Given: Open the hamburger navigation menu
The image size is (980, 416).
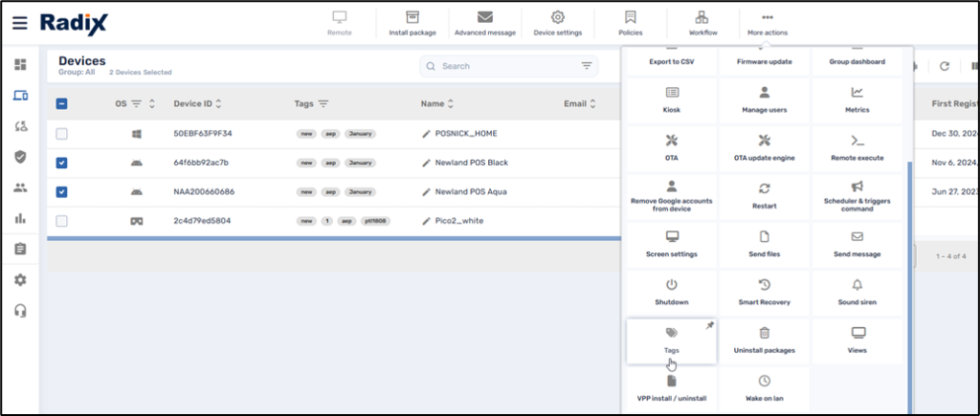Looking at the screenshot, I should point(20,22).
